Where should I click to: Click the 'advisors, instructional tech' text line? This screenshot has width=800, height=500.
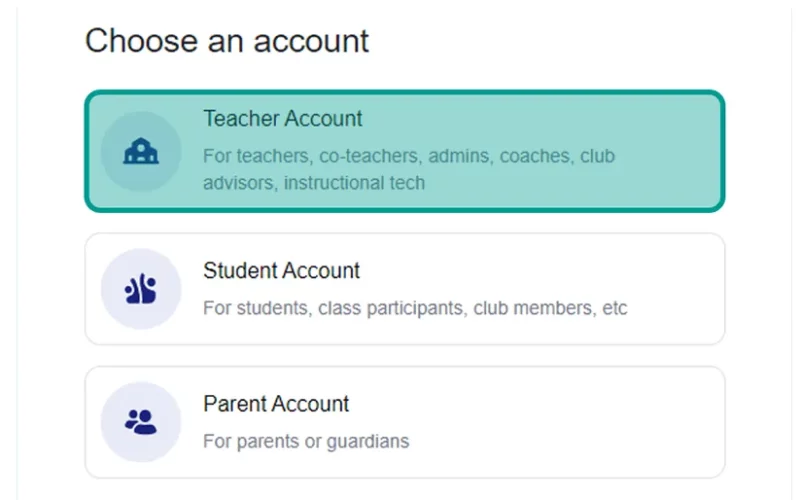(x=314, y=183)
